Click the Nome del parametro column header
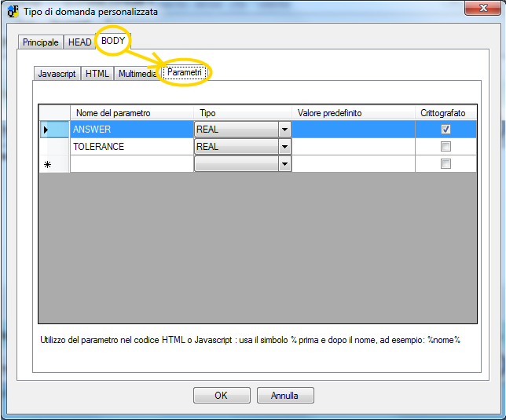The image size is (506, 420). click(131, 113)
